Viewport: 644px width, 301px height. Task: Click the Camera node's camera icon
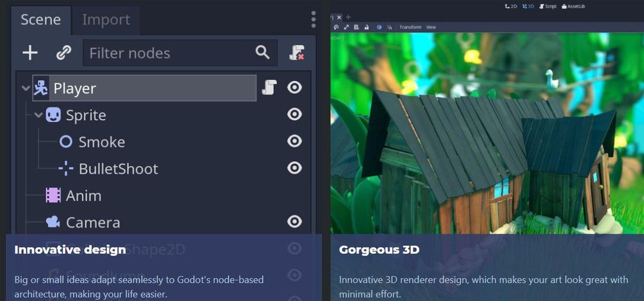(x=53, y=222)
